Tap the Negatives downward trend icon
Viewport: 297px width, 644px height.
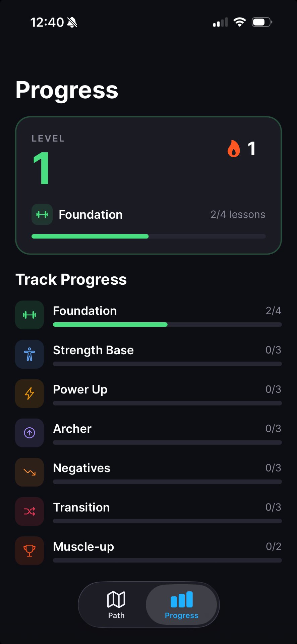pos(29,472)
